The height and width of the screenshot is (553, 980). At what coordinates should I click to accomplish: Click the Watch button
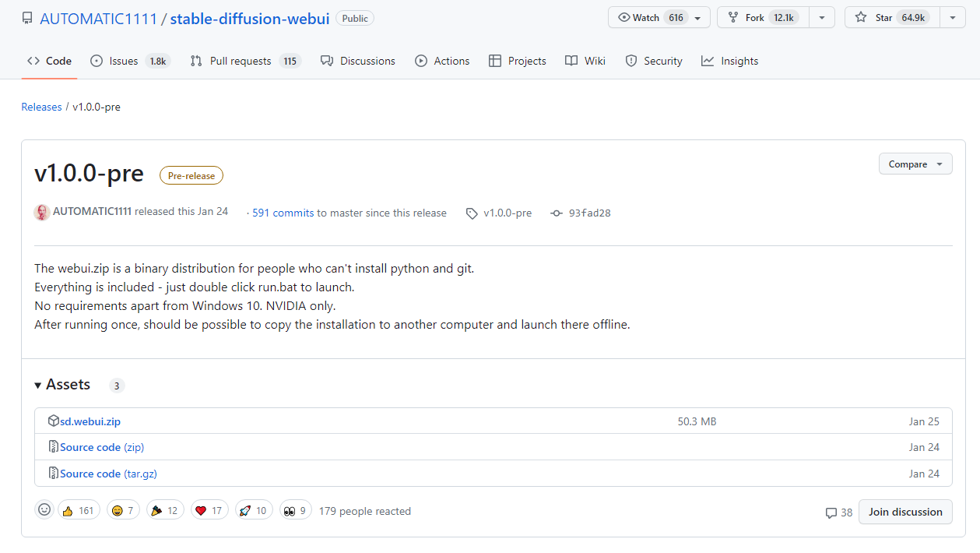[659, 17]
